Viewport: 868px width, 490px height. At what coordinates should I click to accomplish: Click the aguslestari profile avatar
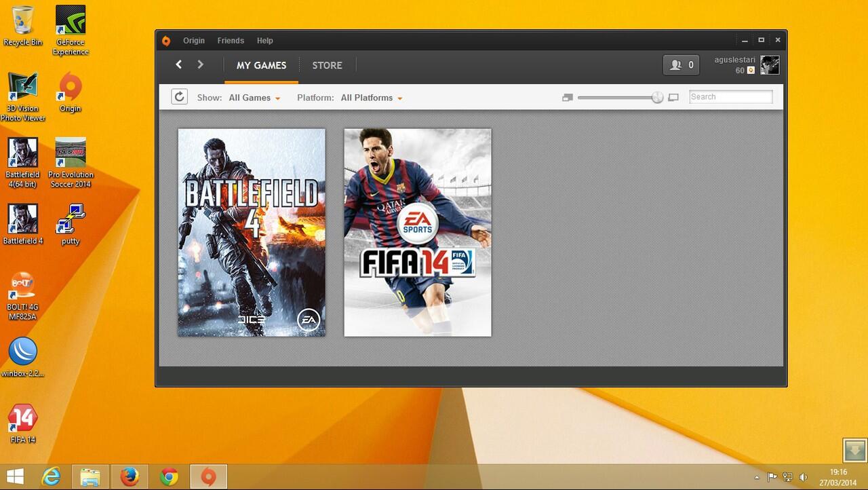[770, 65]
